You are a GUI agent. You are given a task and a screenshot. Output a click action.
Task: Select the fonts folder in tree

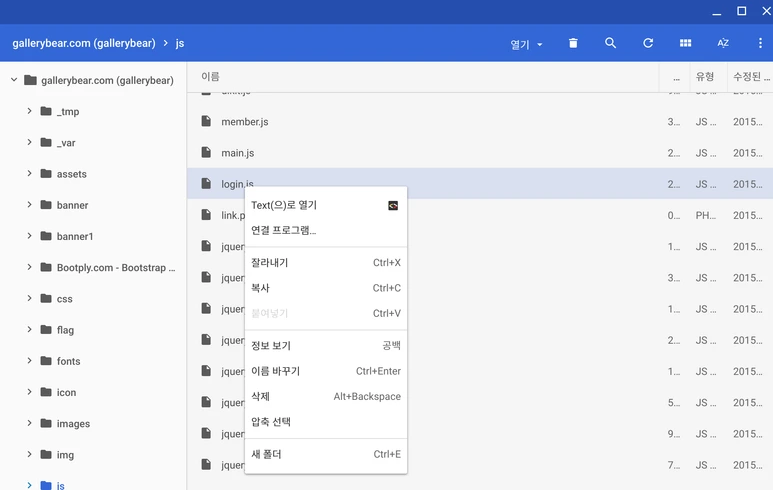69,361
